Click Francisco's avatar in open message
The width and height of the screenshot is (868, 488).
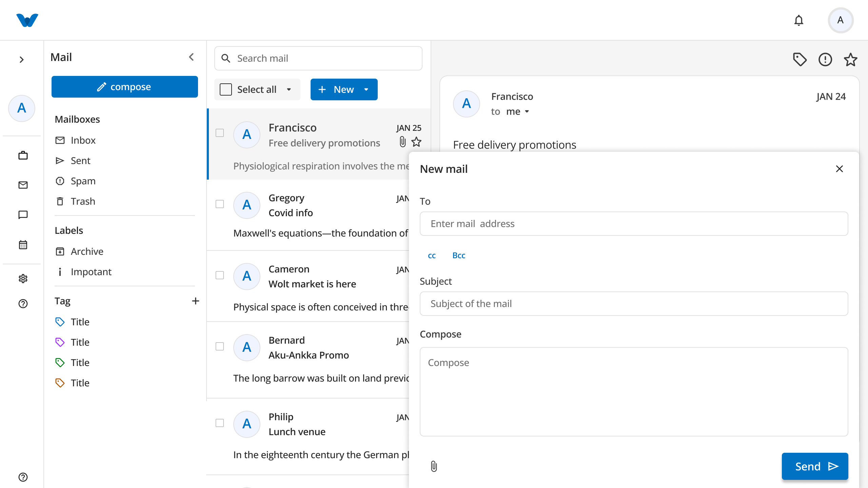coord(467,104)
